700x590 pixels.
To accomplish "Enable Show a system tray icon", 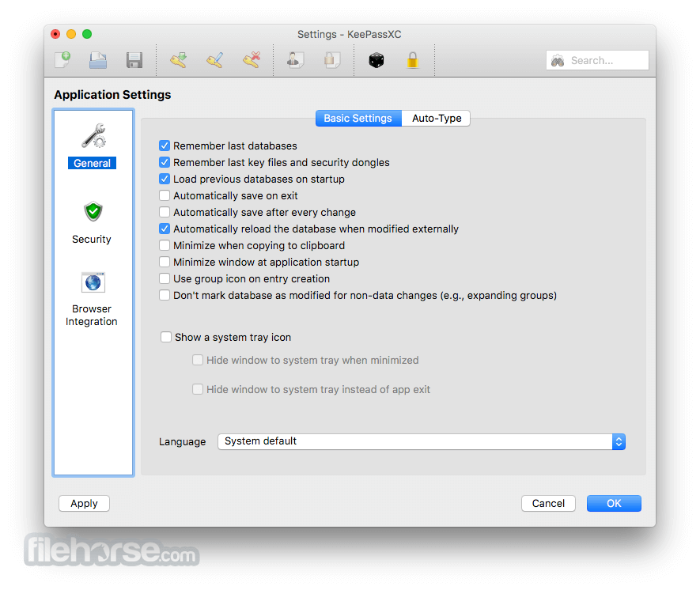I will (x=166, y=337).
